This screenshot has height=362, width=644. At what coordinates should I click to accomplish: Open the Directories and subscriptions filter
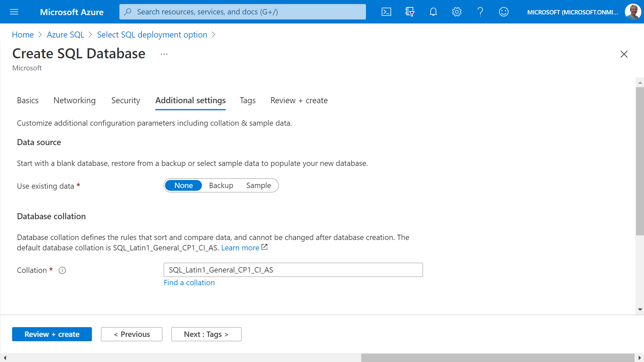click(x=410, y=12)
